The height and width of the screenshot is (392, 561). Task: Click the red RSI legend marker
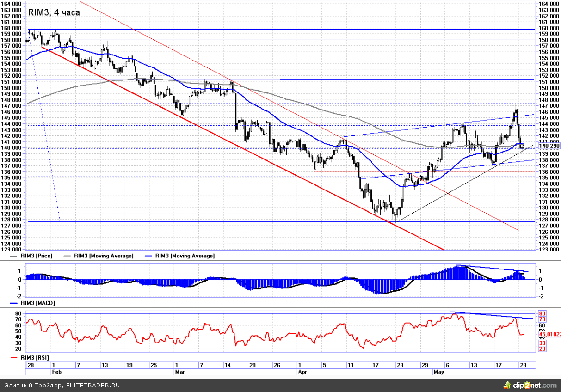(14, 358)
